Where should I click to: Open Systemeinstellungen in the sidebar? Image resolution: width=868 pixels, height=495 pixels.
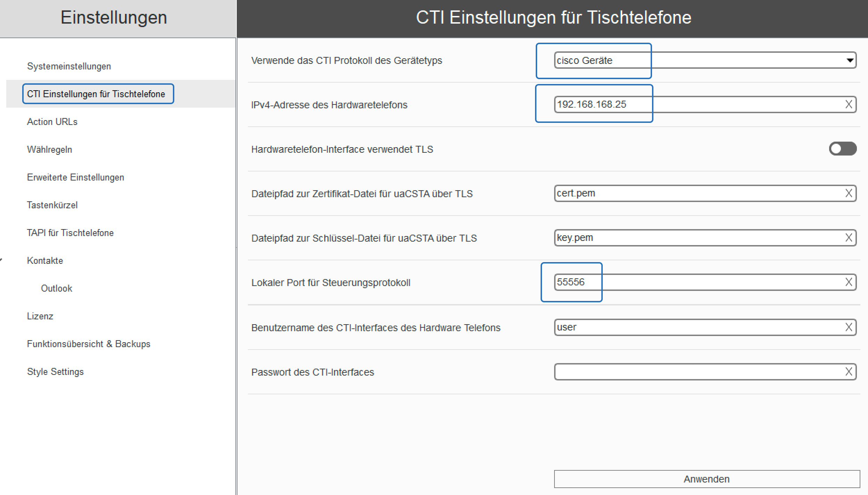click(69, 66)
